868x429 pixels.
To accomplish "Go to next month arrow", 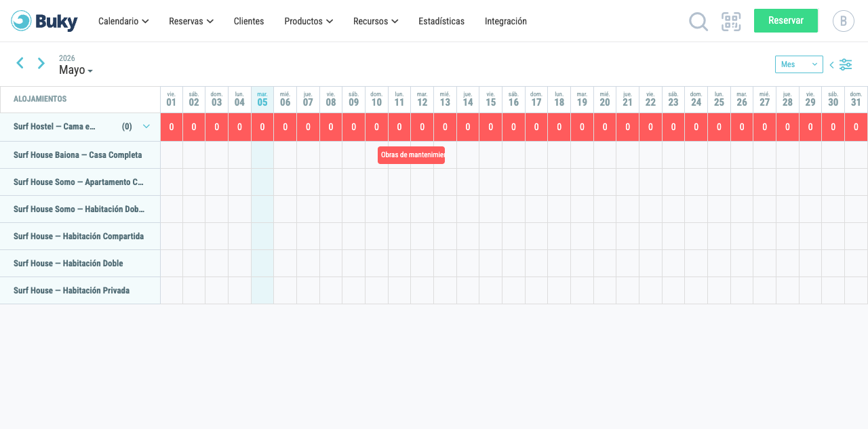I will [x=41, y=63].
